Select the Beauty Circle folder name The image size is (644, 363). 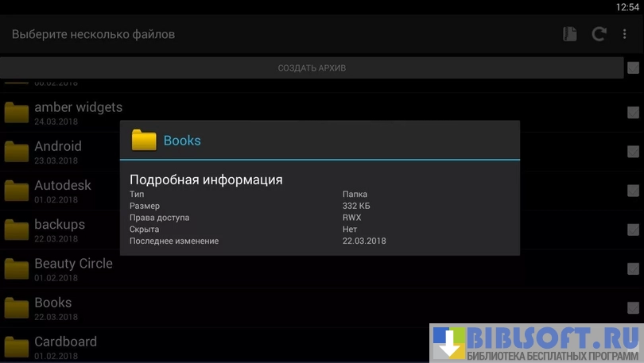[73, 264]
